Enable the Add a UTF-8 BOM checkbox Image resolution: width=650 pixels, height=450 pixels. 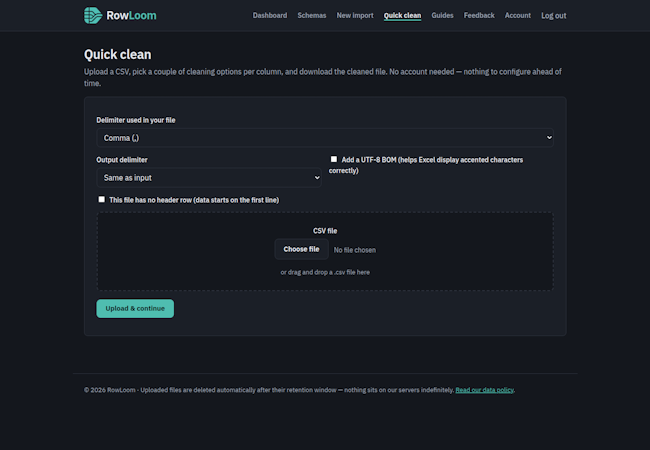click(x=334, y=159)
